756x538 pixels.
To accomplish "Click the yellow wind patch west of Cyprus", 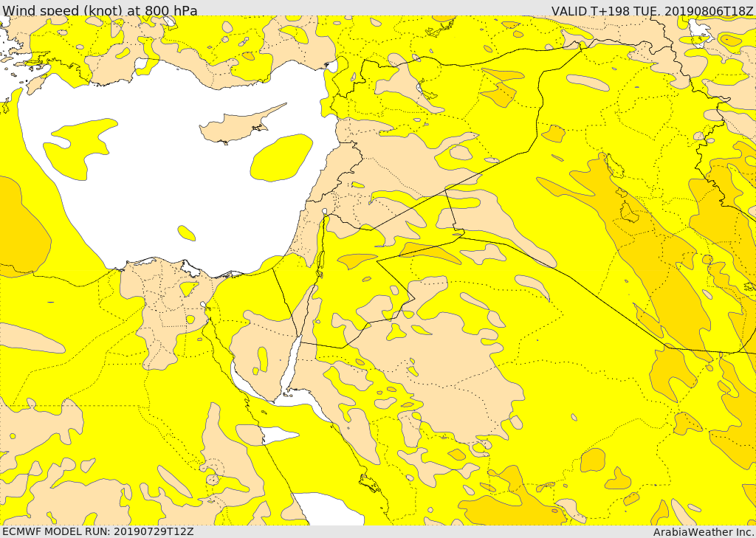I will [x=78, y=148].
